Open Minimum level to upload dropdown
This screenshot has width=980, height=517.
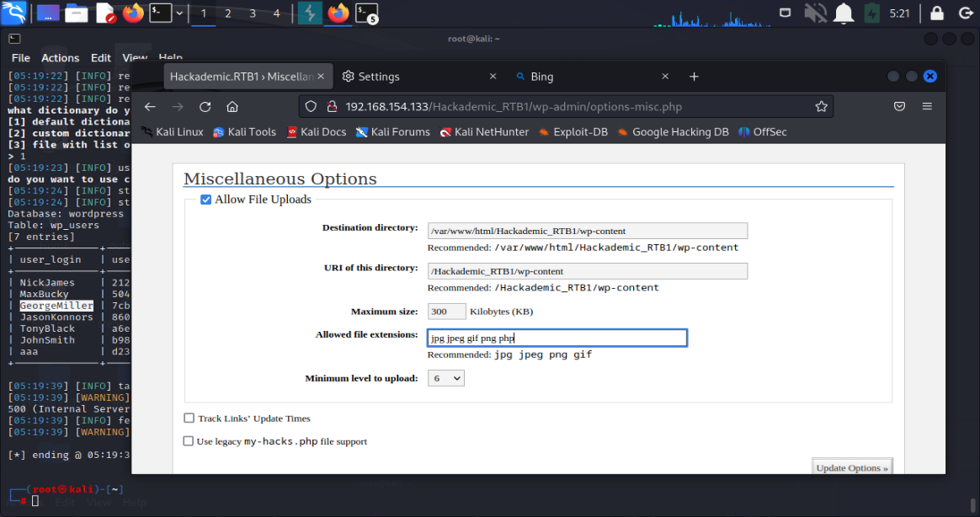click(445, 379)
